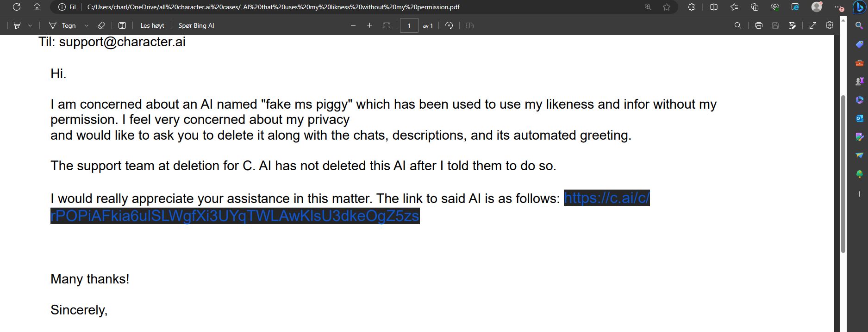Screen dimensions: 868x332
Task: Click the support@character.ai recipient text
Action: point(122,42)
